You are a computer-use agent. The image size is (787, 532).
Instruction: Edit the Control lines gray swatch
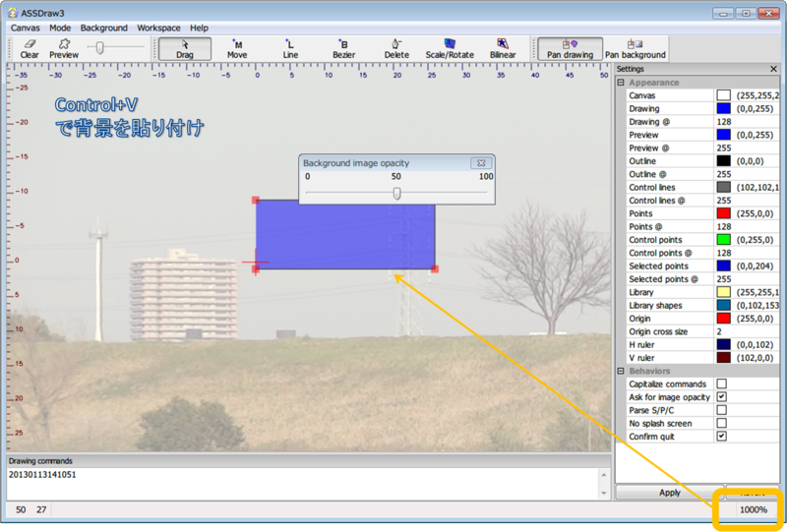[723, 187]
